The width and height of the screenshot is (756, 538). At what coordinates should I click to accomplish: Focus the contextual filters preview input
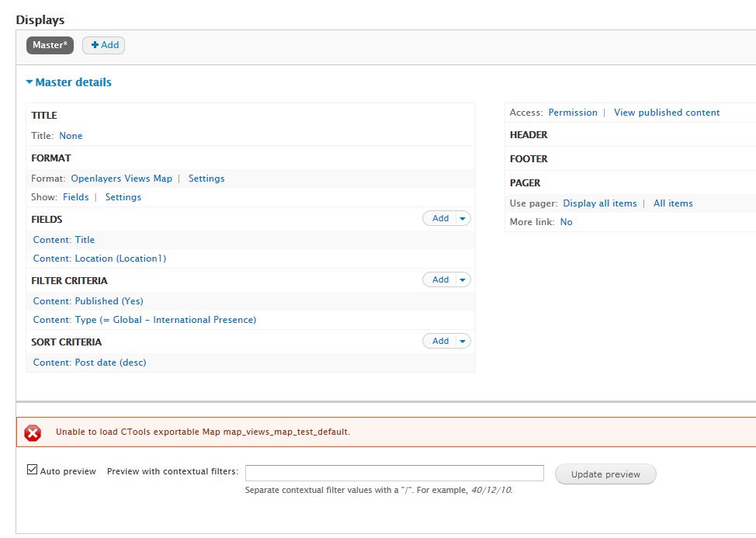coord(394,473)
